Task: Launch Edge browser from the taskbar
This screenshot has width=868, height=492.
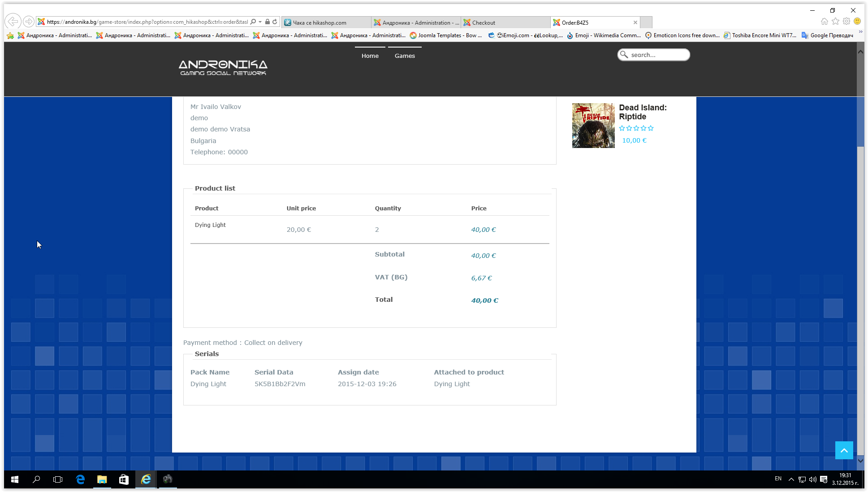Action: [x=81, y=479]
